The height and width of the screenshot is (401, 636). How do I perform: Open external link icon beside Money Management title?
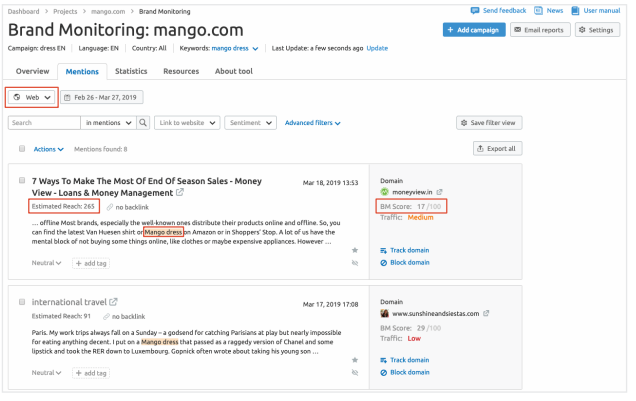click(x=180, y=193)
